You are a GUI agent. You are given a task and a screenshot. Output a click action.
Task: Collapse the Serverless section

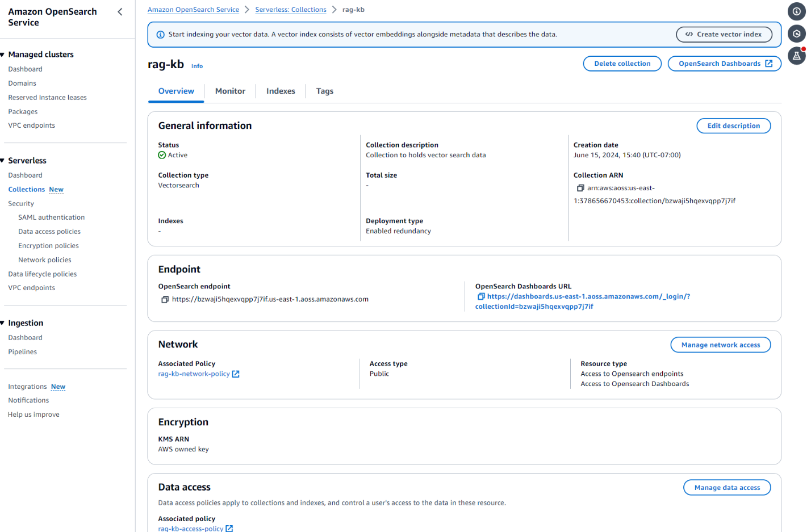tap(3, 161)
